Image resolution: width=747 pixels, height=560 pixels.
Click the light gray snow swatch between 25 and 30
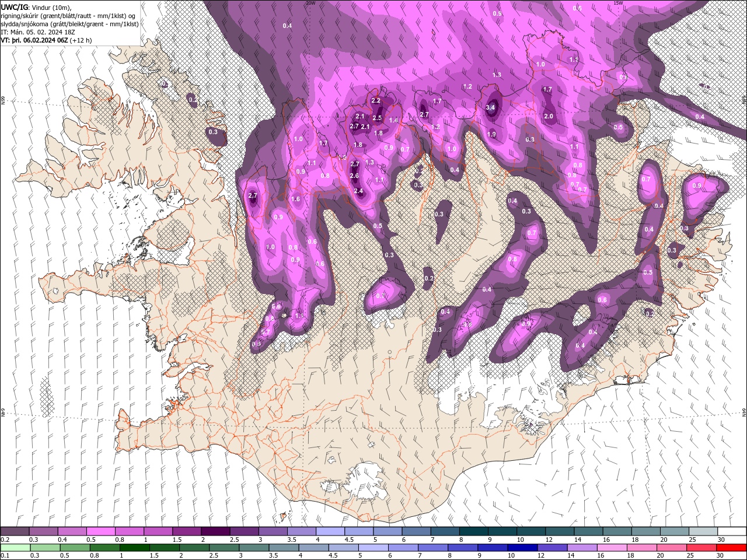coord(703,531)
